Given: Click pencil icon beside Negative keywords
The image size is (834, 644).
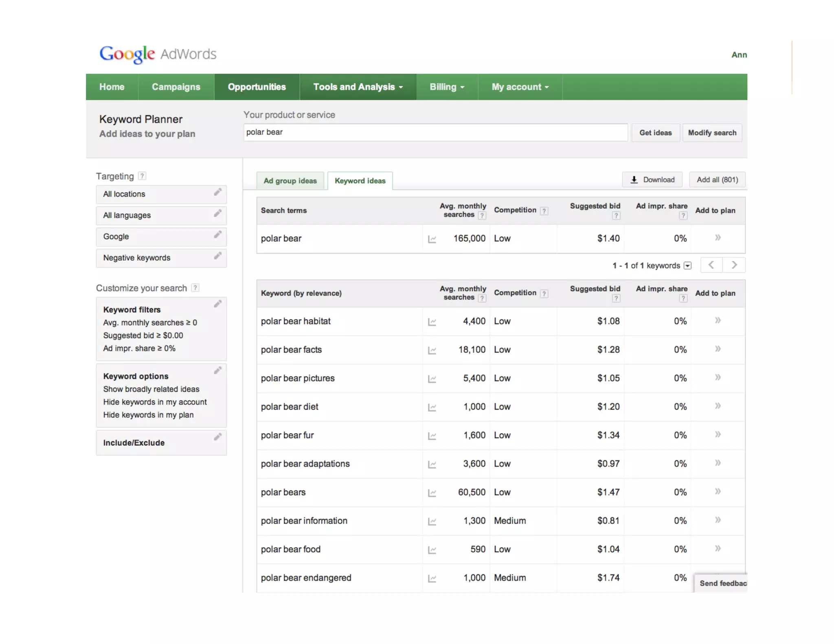Looking at the screenshot, I should pos(217,256).
